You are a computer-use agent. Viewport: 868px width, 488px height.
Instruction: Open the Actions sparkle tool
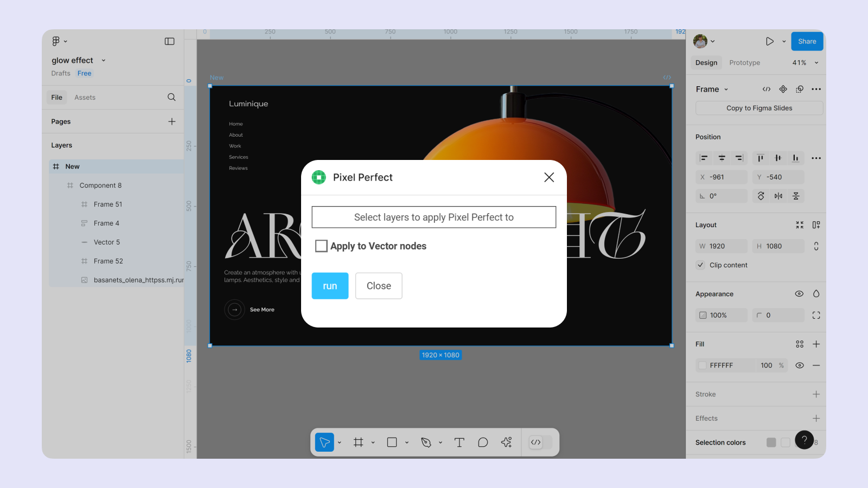pos(507,442)
